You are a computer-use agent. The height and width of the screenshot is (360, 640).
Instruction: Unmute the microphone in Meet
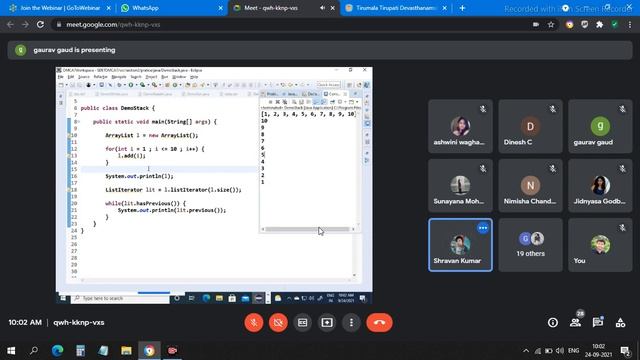click(253, 322)
